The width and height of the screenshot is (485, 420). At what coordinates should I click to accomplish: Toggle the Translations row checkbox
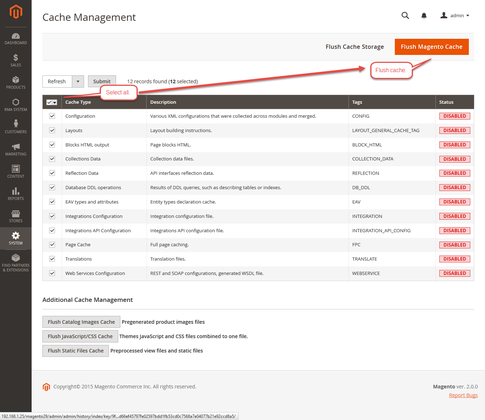(52, 259)
